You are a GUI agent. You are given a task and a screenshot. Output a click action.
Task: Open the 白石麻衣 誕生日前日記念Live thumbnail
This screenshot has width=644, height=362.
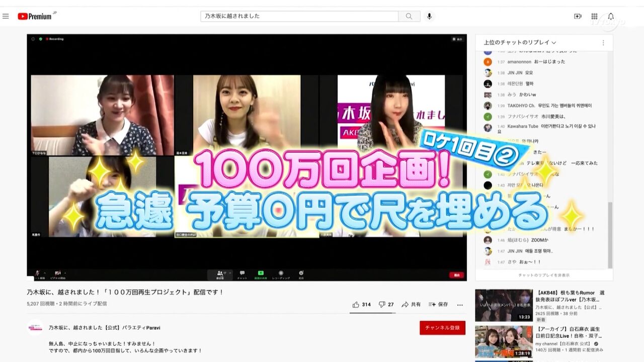coord(504,342)
